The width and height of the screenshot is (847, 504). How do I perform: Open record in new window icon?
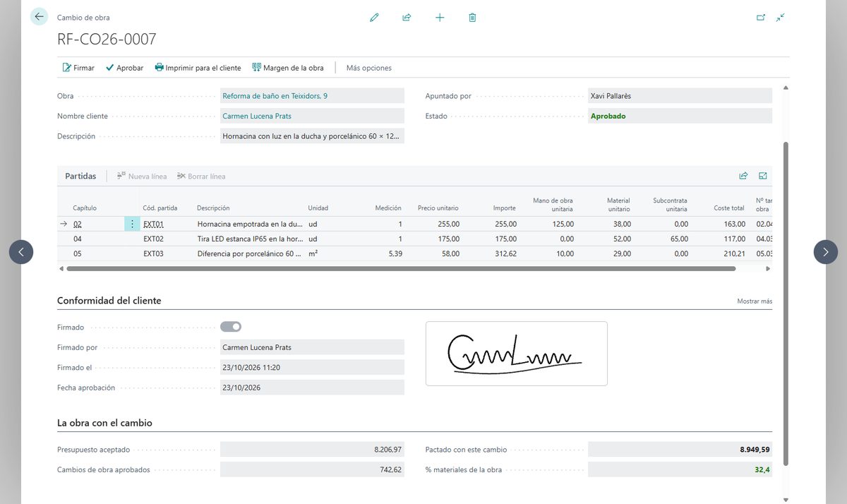[761, 18]
